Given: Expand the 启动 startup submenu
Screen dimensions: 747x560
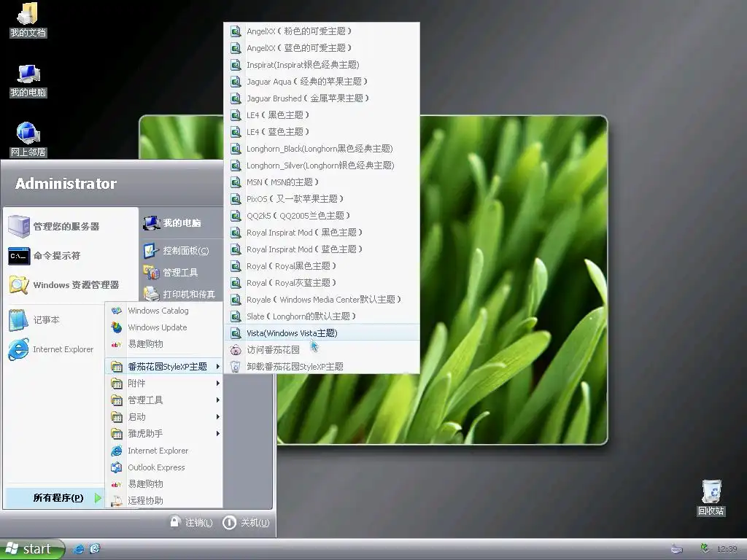Looking at the screenshot, I should [x=164, y=416].
